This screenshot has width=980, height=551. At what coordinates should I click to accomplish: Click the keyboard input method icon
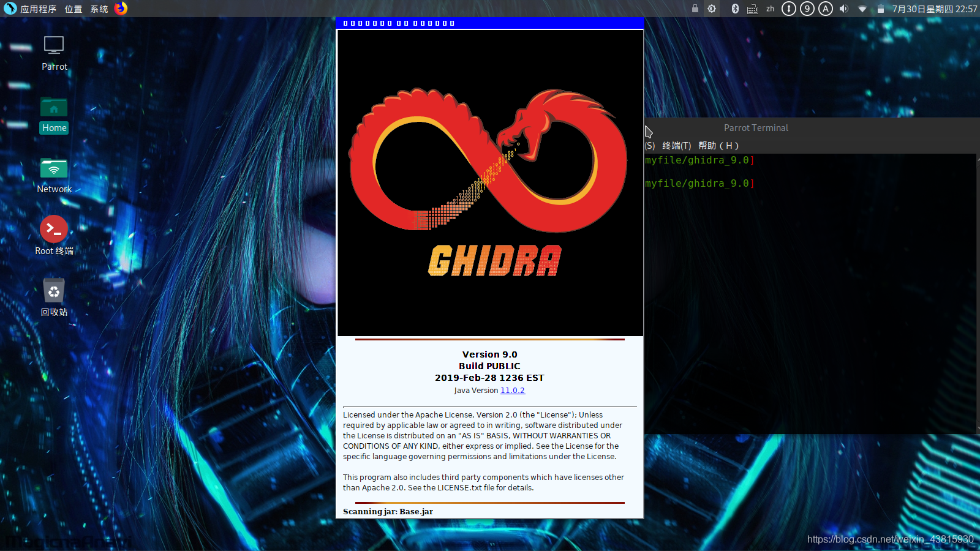(x=753, y=9)
